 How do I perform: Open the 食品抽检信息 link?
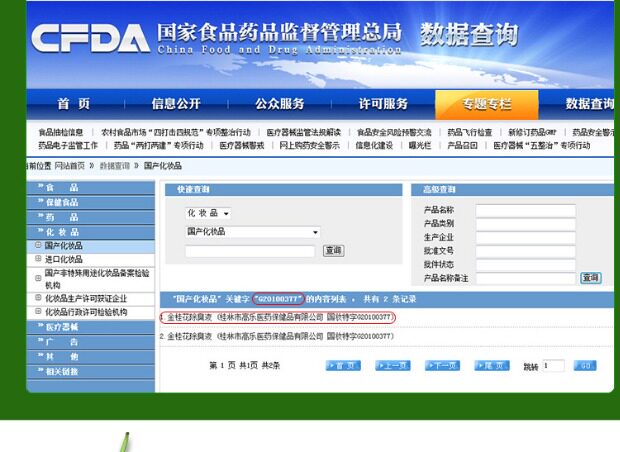tap(60, 132)
